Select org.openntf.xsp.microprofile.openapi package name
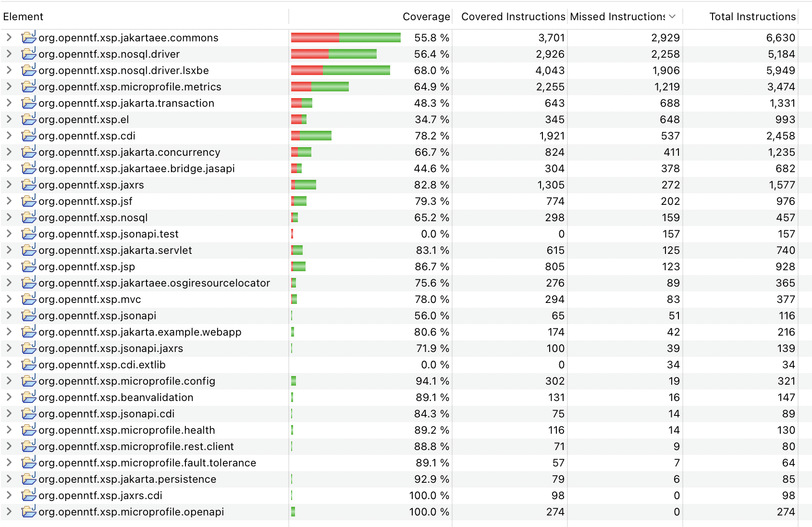 (x=131, y=512)
